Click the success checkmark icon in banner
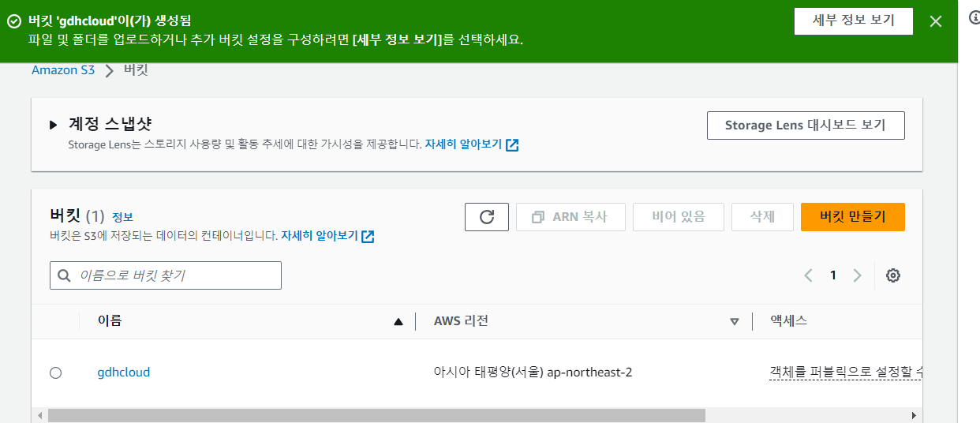The height and width of the screenshot is (423, 980). (13, 21)
